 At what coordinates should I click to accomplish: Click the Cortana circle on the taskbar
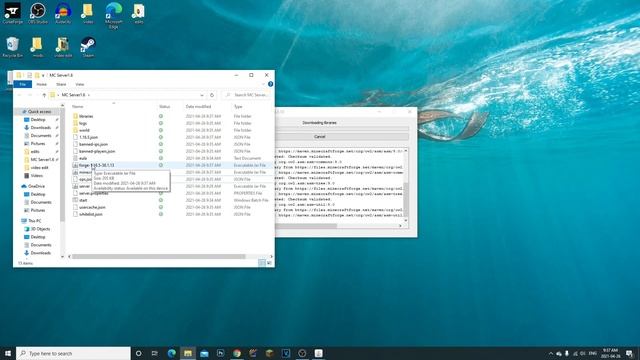click(138, 353)
